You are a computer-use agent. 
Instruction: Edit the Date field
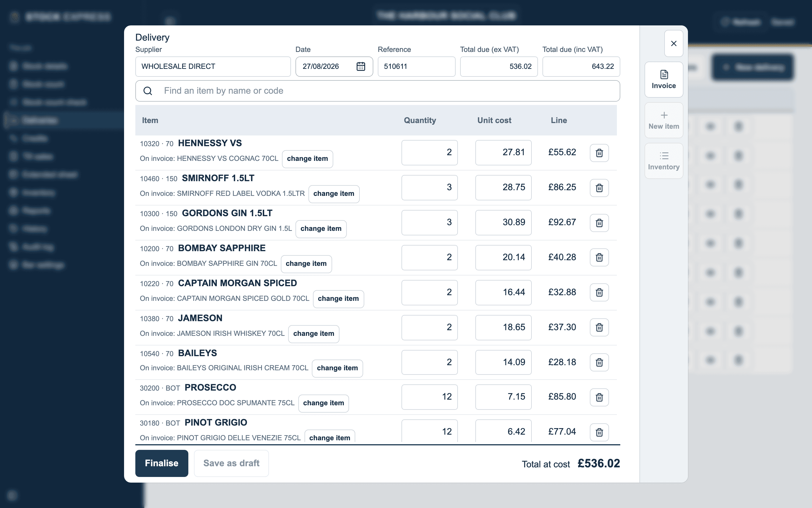[x=334, y=67]
